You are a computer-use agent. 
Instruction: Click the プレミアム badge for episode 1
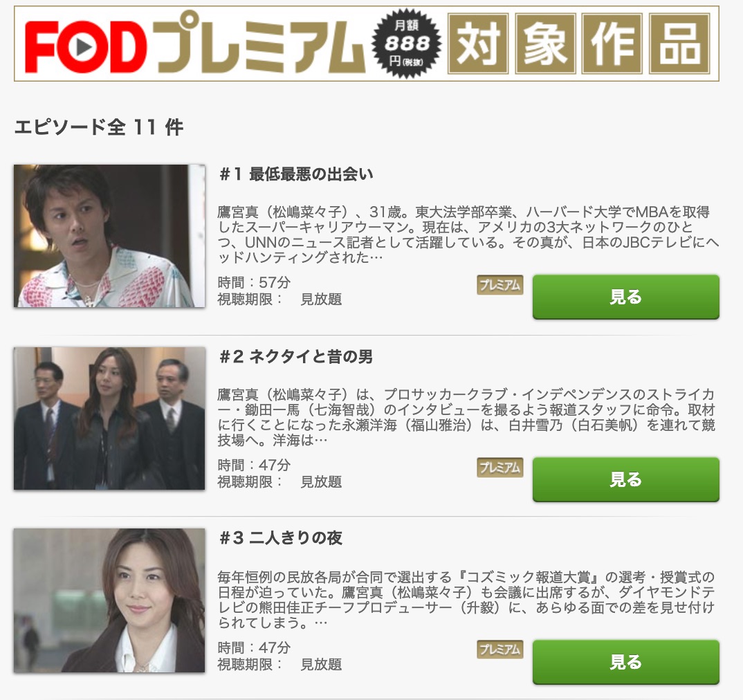[x=500, y=285]
